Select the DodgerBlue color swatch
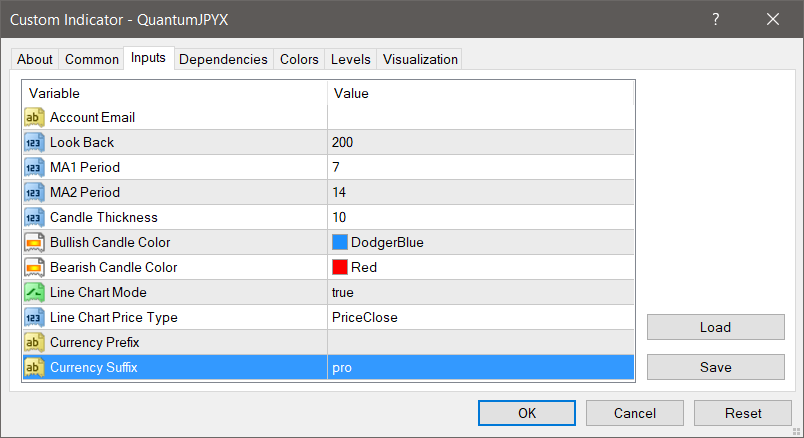Image resolution: width=804 pixels, height=438 pixels. [x=340, y=242]
